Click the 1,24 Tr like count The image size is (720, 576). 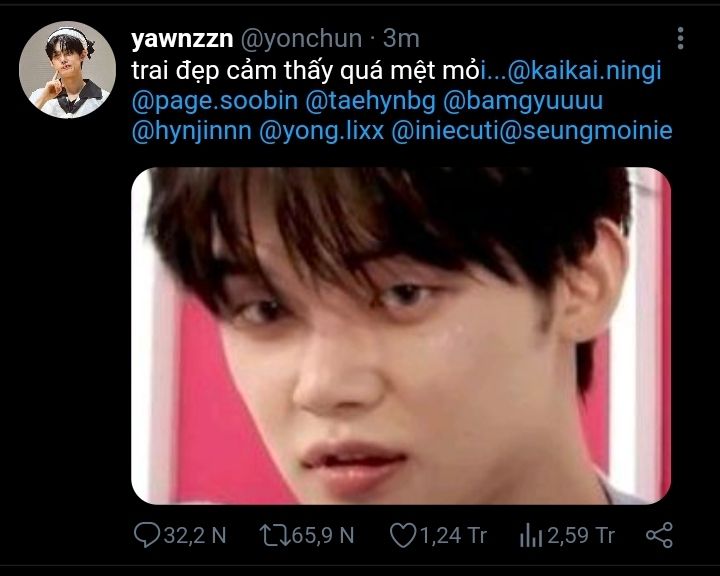[451, 535]
